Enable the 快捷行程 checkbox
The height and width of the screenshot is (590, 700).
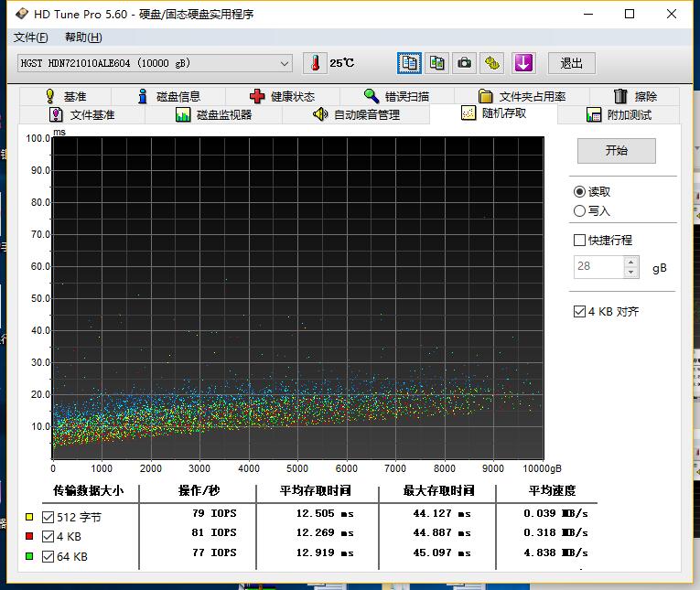579,240
